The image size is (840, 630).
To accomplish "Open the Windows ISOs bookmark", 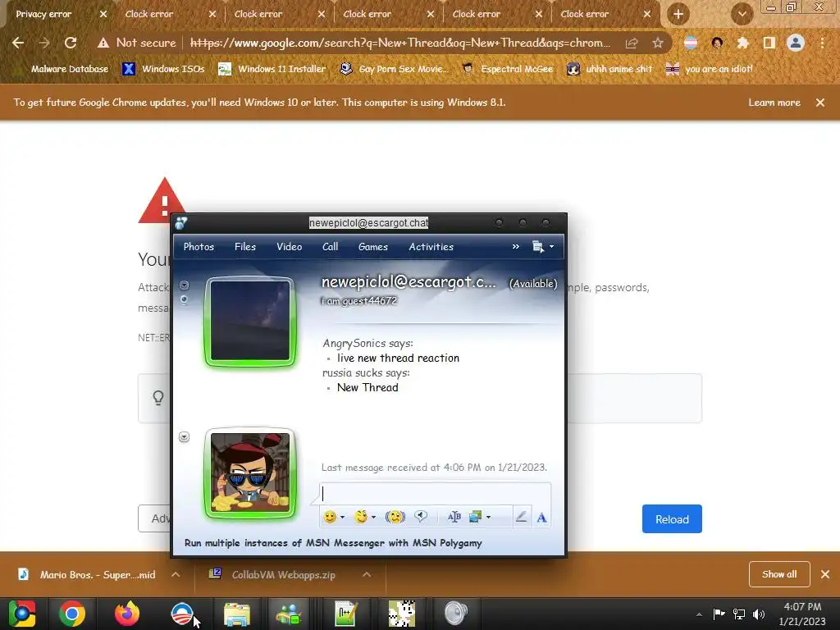I will [x=163, y=69].
